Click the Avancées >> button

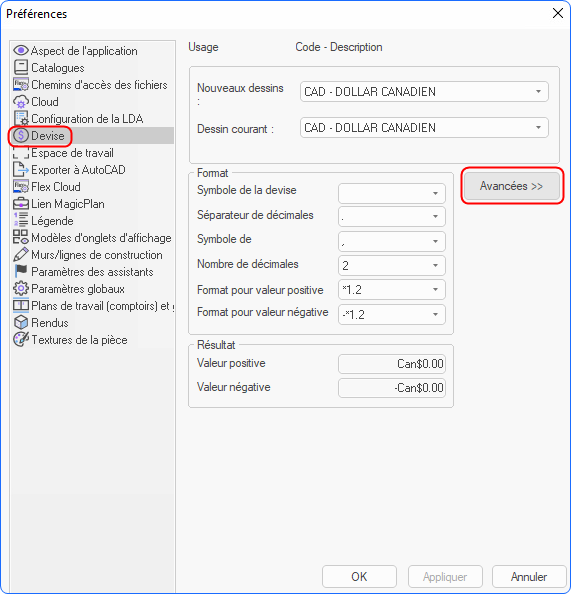(x=512, y=186)
